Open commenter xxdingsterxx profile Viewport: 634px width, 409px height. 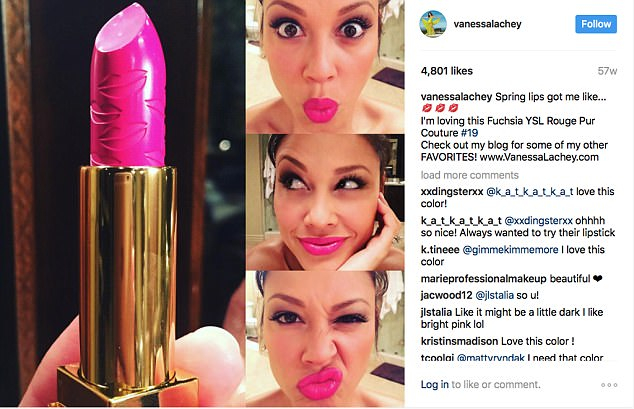coord(452,192)
